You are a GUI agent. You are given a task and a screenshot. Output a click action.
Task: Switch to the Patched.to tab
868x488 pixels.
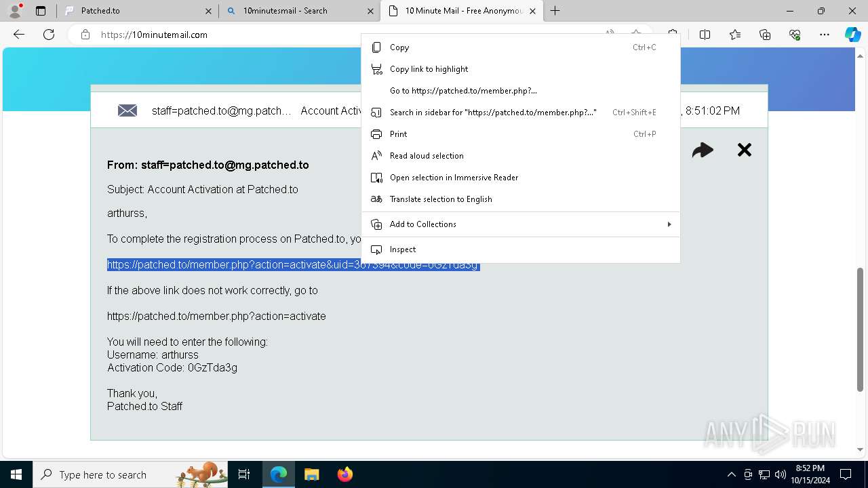coord(138,11)
